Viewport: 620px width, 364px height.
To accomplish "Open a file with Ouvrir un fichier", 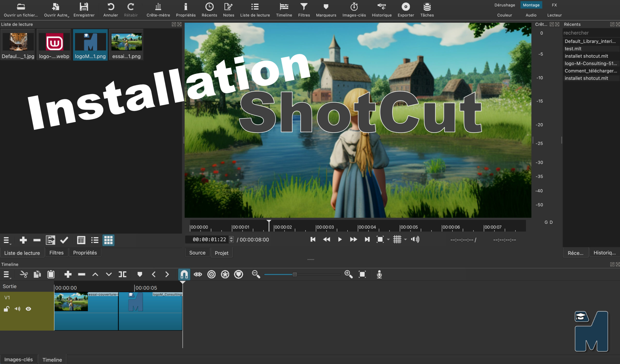I will click(x=21, y=10).
